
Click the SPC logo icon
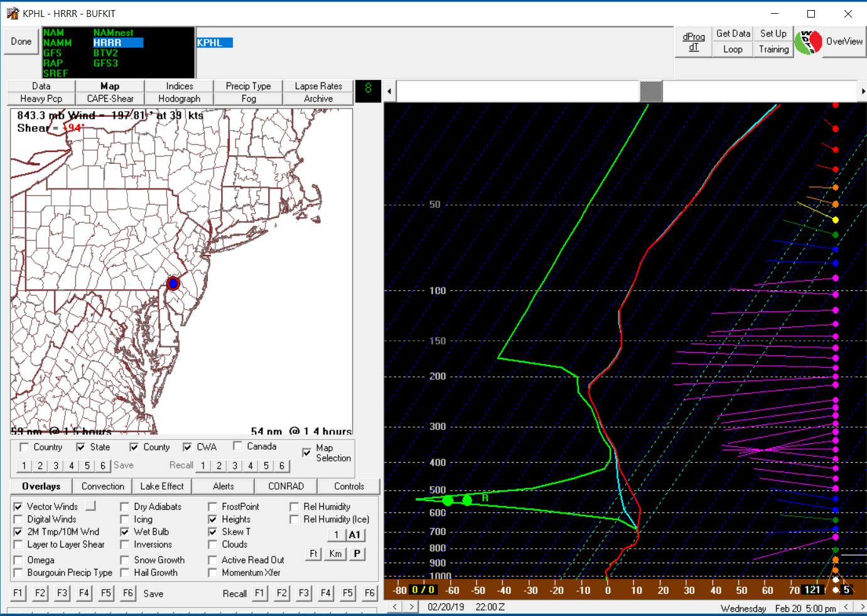(x=808, y=42)
